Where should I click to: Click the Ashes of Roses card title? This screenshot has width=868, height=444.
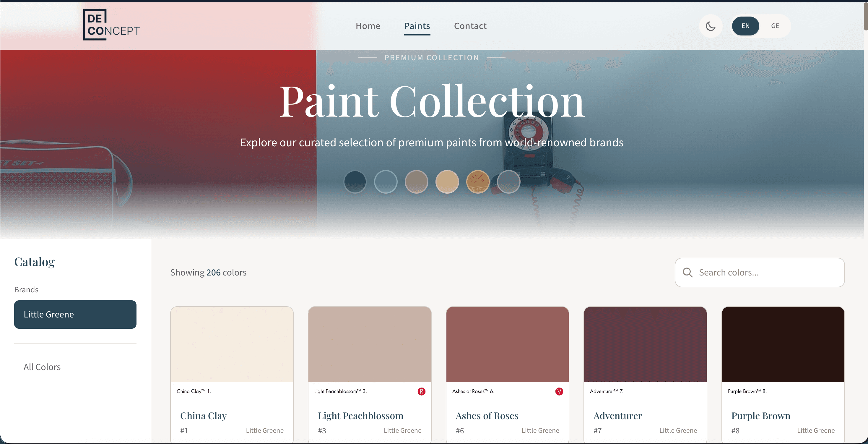pyautogui.click(x=487, y=416)
